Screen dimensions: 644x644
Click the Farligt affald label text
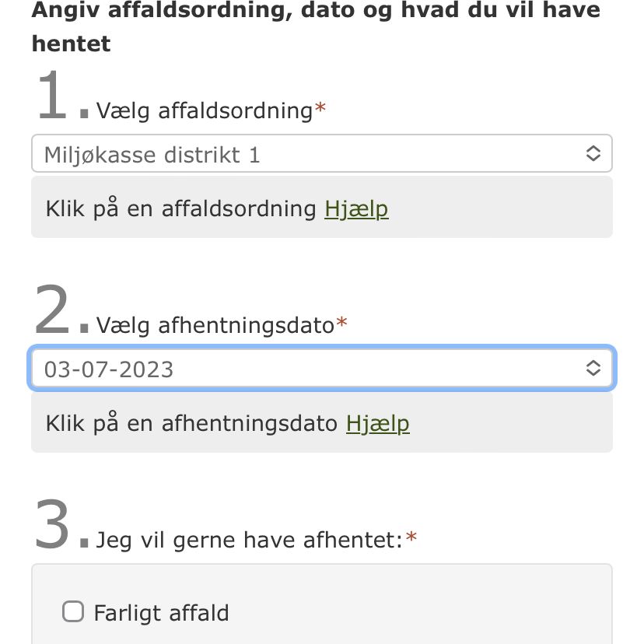(x=161, y=613)
